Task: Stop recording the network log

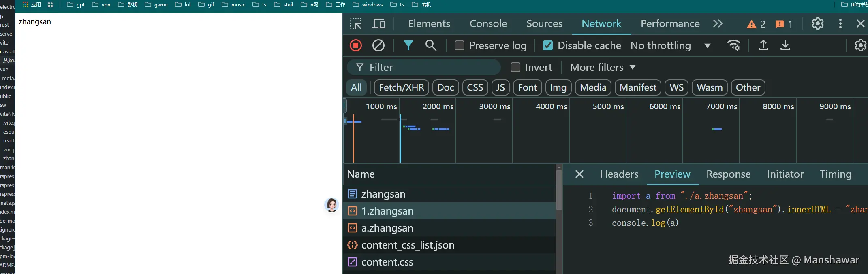Action: point(356,45)
